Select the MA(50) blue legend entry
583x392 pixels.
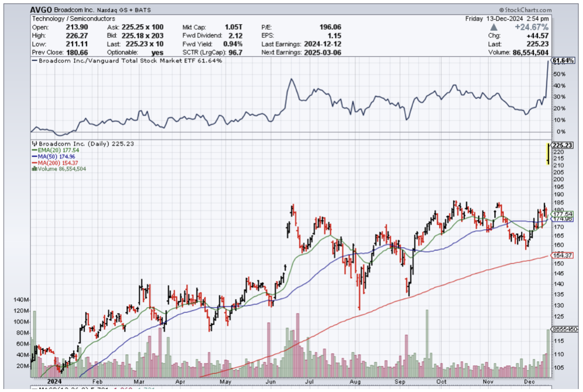(x=51, y=156)
